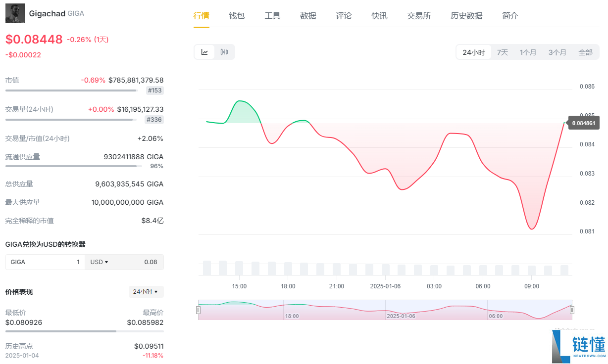Click all-time high value $0.09511
Viewport: 608px width, 364px height.
point(149,346)
